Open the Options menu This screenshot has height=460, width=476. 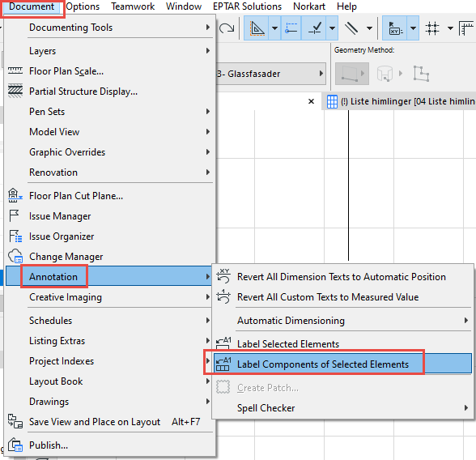point(83,6)
